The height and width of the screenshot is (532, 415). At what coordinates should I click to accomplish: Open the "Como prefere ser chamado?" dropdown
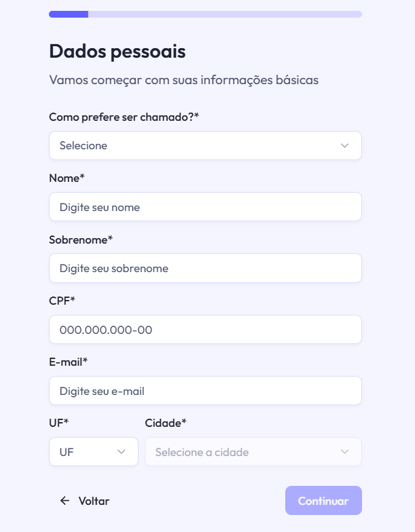pyautogui.click(x=205, y=146)
